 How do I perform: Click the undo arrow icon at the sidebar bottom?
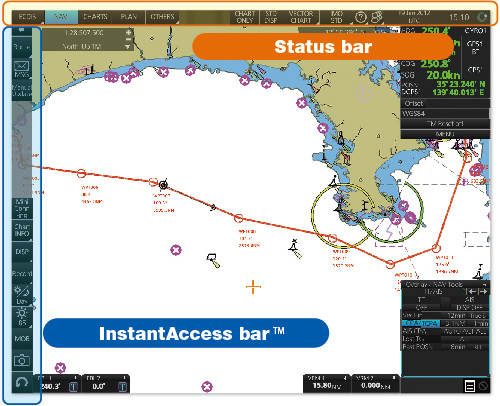(22, 382)
